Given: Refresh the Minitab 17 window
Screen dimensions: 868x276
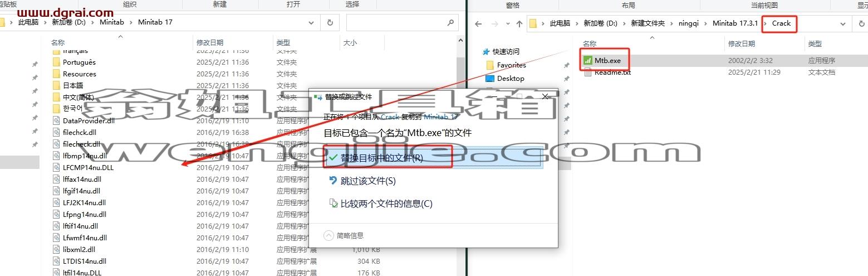Looking at the screenshot, I should pos(330,23).
